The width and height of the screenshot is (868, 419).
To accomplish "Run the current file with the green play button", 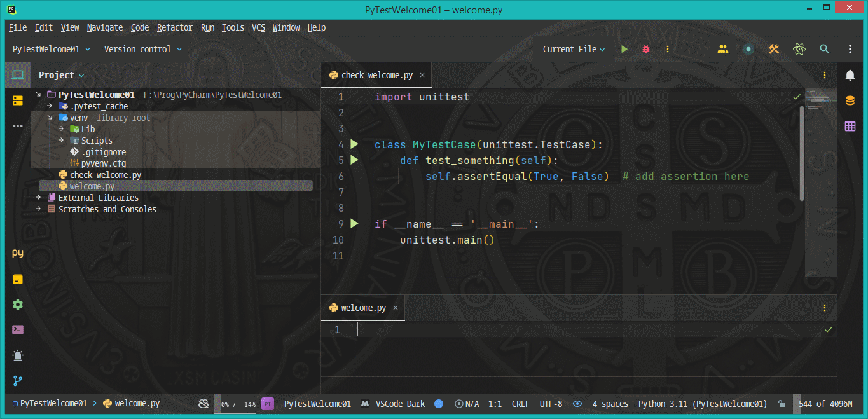I will click(x=624, y=49).
